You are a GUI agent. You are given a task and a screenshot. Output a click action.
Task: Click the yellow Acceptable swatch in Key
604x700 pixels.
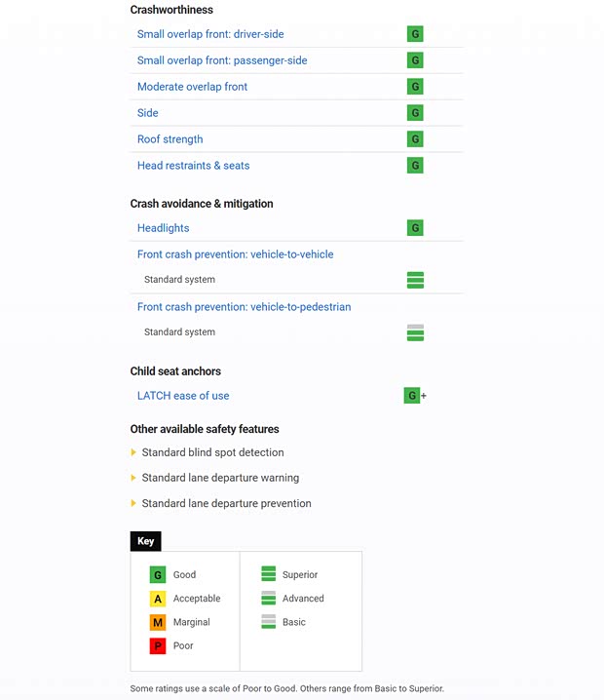point(157,599)
